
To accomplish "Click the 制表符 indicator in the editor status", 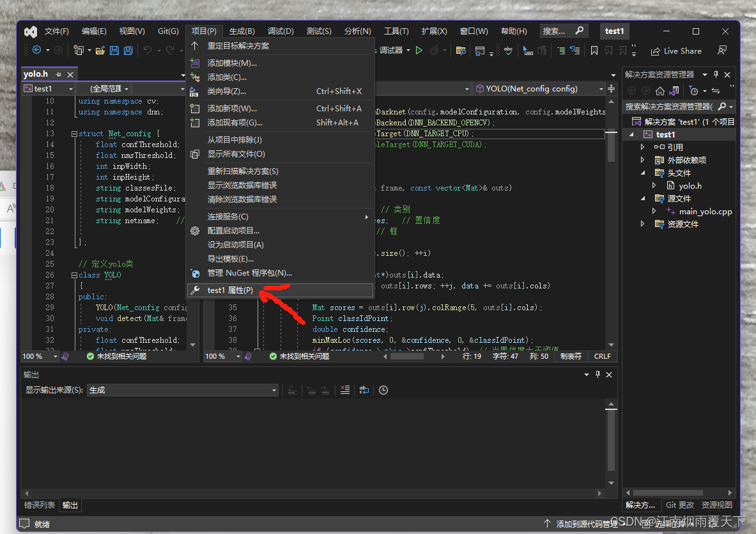I will point(571,356).
